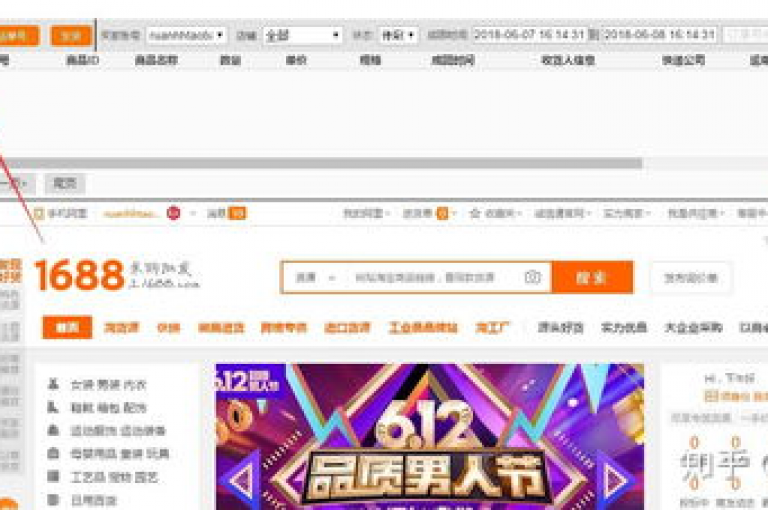Click the star icon next to 收藏夹
The width and height of the screenshot is (768, 510).
(474, 213)
